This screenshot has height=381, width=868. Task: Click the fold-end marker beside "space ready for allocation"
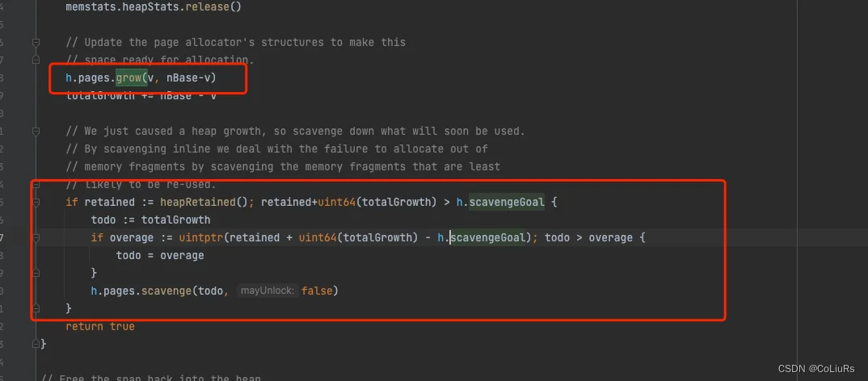coord(36,60)
